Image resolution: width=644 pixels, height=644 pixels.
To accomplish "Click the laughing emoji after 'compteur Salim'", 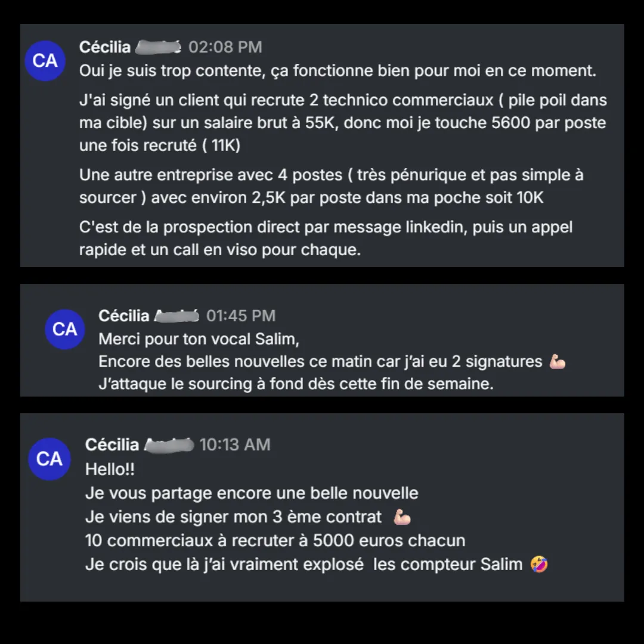I will tap(539, 564).
